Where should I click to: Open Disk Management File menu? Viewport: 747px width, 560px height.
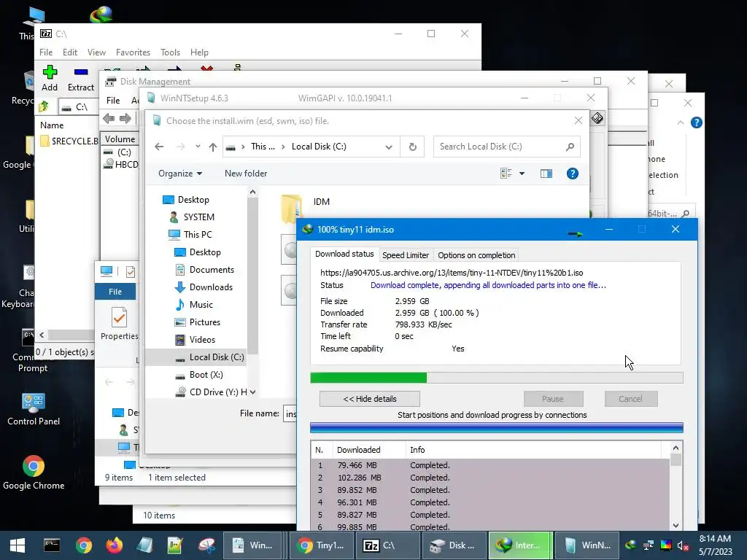(x=113, y=101)
